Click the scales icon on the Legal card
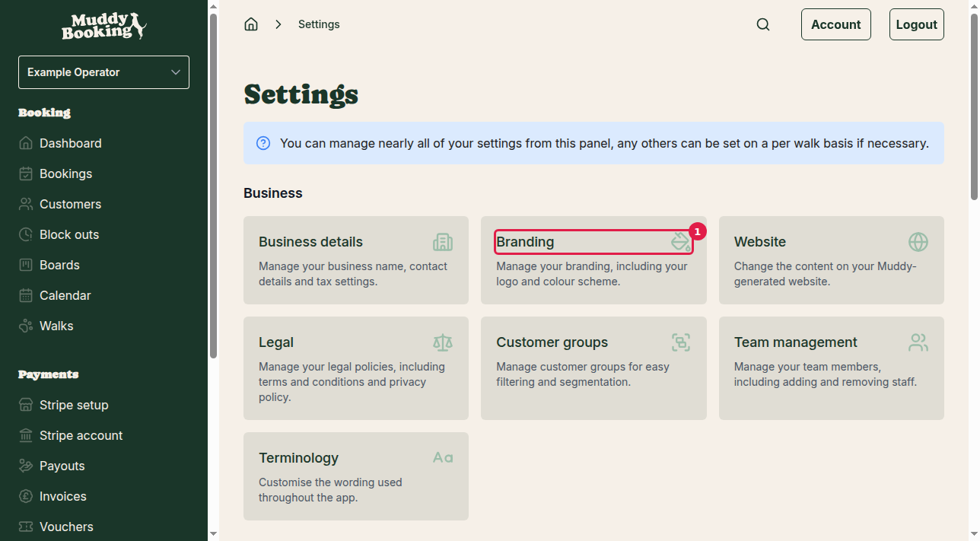Image resolution: width=980 pixels, height=541 pixels. 443,342
